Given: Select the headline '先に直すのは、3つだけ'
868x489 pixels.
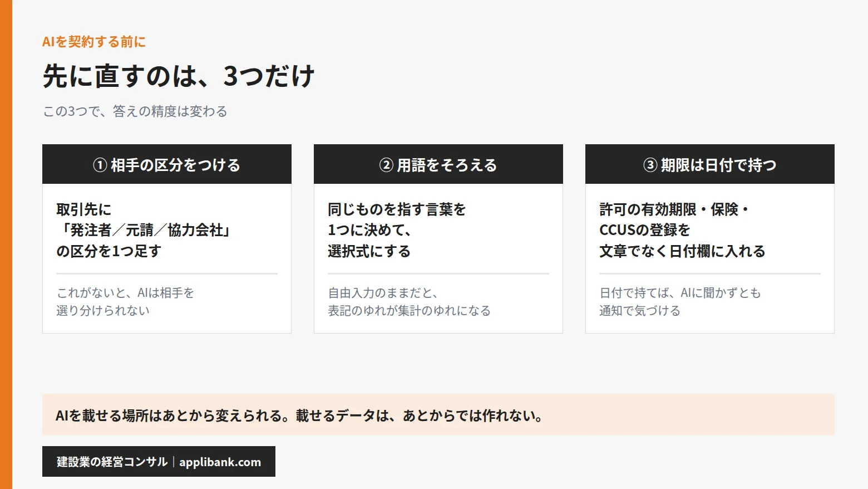Looking at the screenshot, I should [179, 76].
